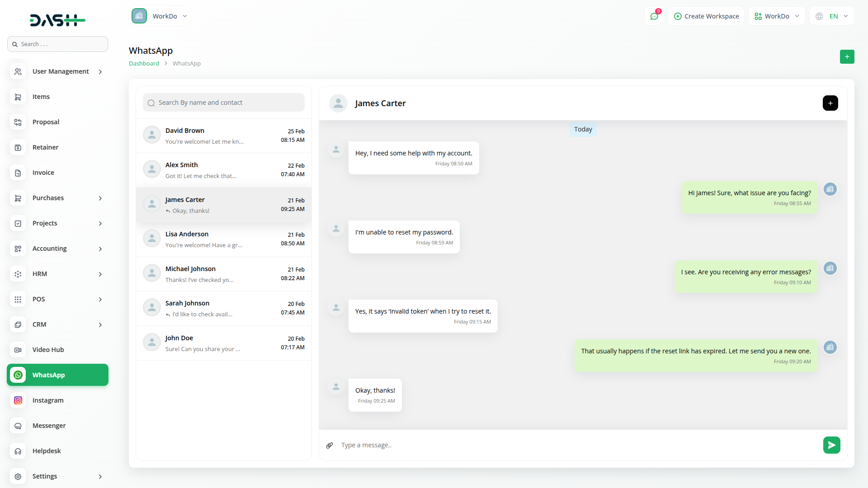The image size is (868, 488).
Task: Select the Proposal menu item
Action: [x=46, y=122]
